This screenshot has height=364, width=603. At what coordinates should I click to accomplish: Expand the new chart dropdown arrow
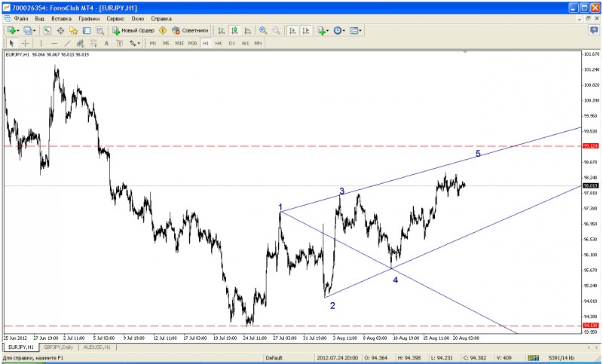point(18,31)
